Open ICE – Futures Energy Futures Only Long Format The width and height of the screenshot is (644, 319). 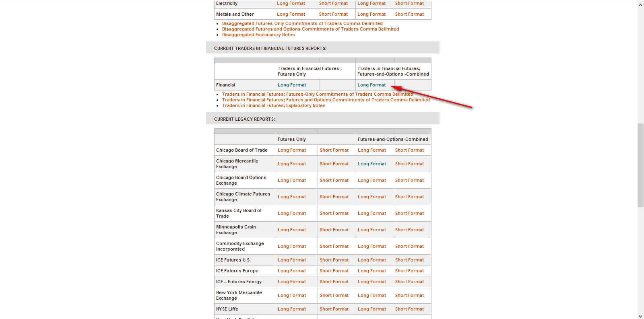[x=292, y=282]
